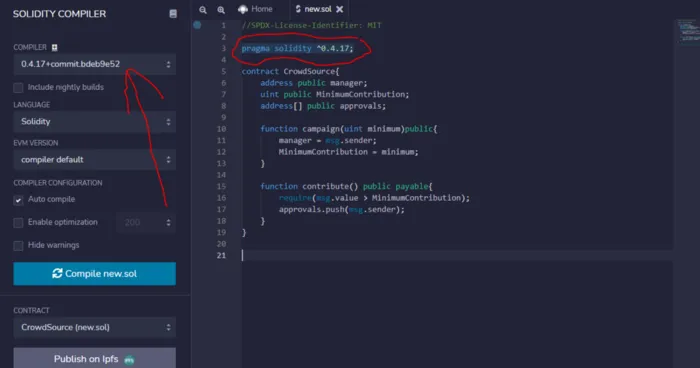Click the uint public MinimumContribution line
The width and height of the screenshot is (700, 368).
pos(335,94)
